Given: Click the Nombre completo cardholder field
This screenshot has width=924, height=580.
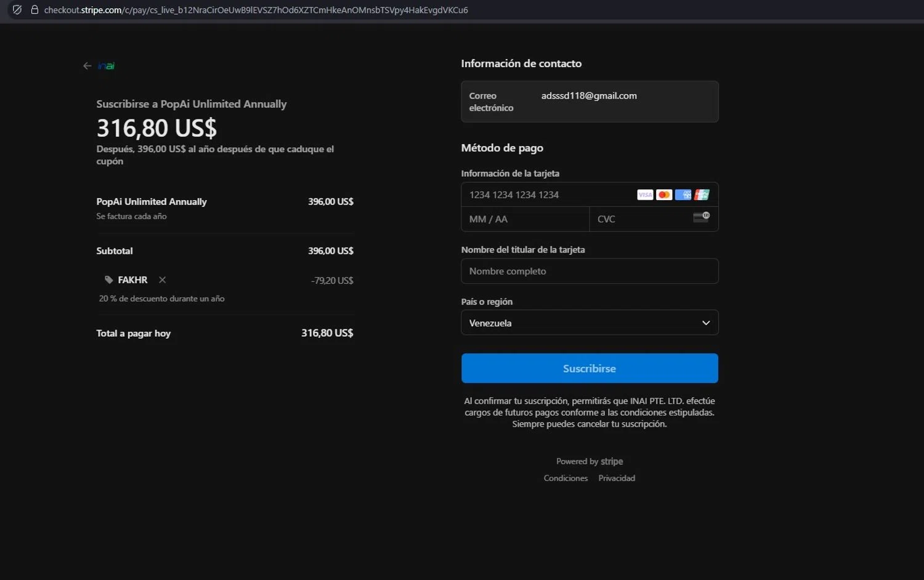Looking at the screenshot, I should 590,271.
